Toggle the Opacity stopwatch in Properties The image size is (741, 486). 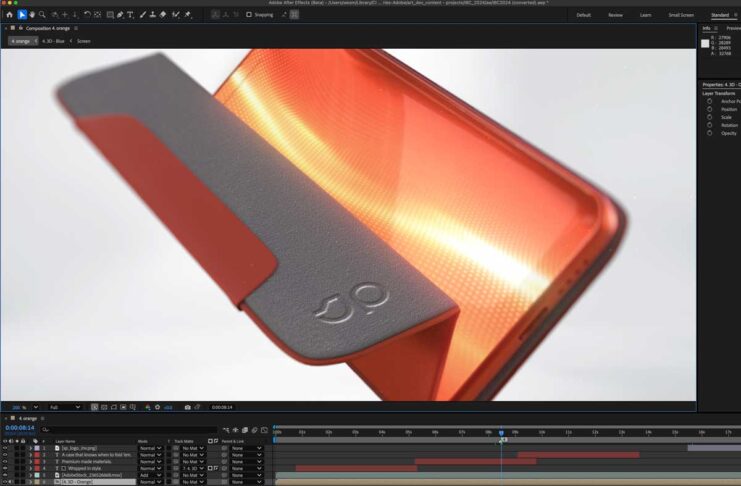tap(709, 133)
